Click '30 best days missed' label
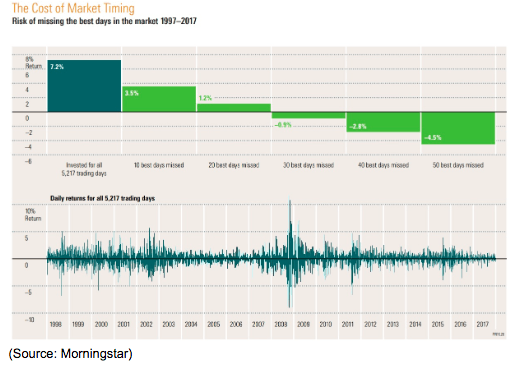 point(308,165)
